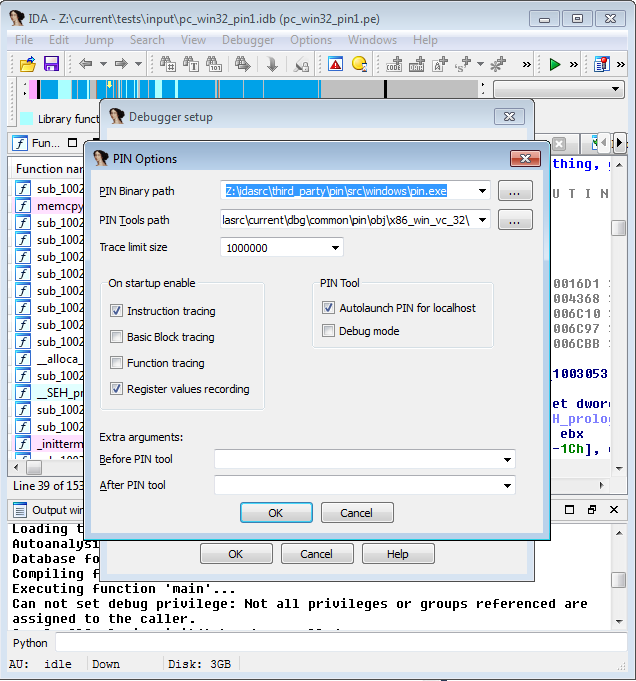Click the rightmost toolbar window list icon

[602, 64]
